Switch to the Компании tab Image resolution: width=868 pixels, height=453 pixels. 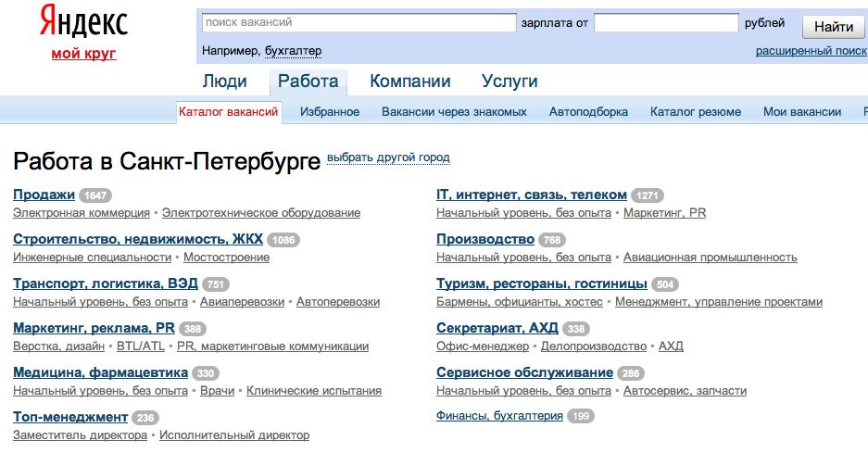click(x=409, y=82)
